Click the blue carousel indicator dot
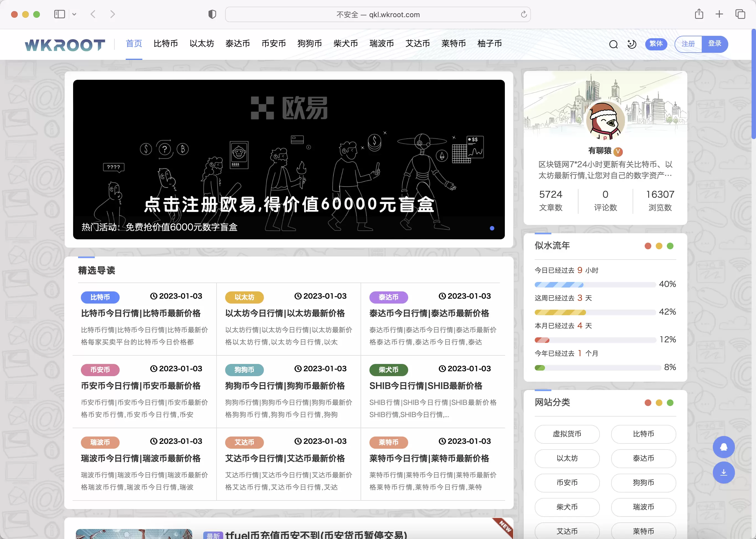The image size is (756, 539). 492,228
